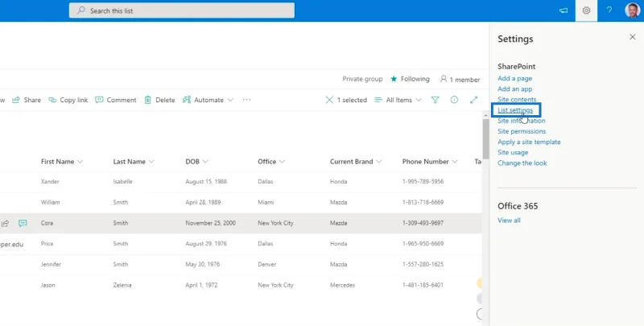Click the Comment icon in toolbar
Screen dimensions: 644x326
99,100
